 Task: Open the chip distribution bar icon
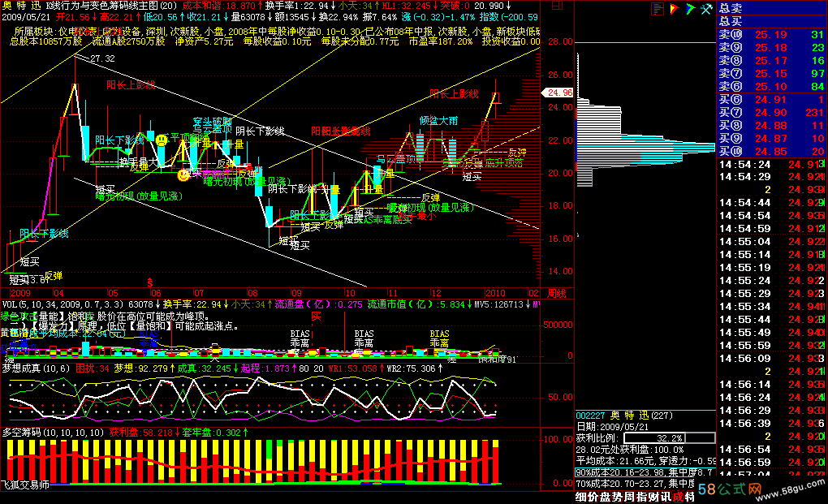[x=658, y=9]
